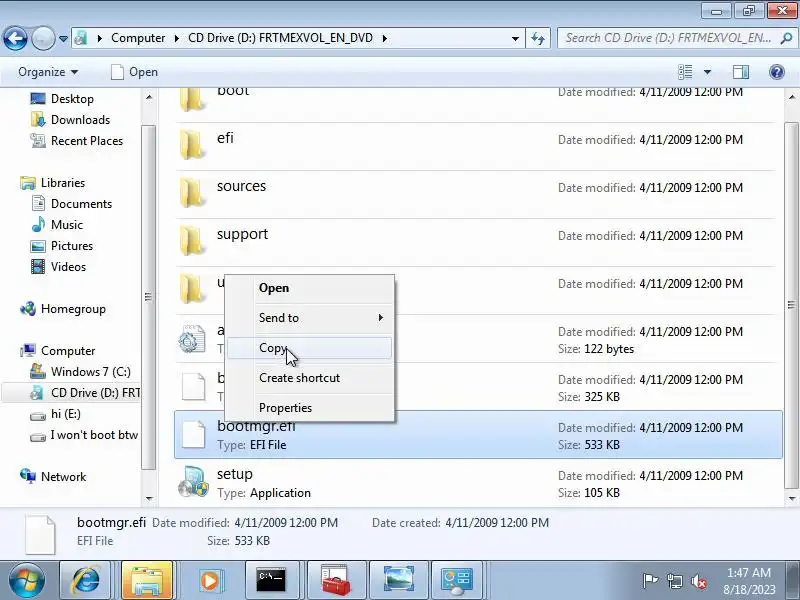Click the file list scroll up arrow

coord(791,97)
